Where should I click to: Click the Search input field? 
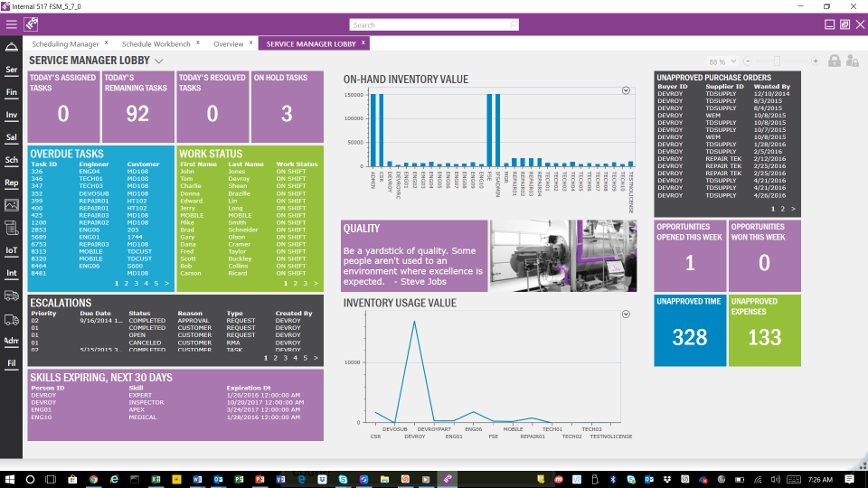pyautogui.click(x=434, y=25)
